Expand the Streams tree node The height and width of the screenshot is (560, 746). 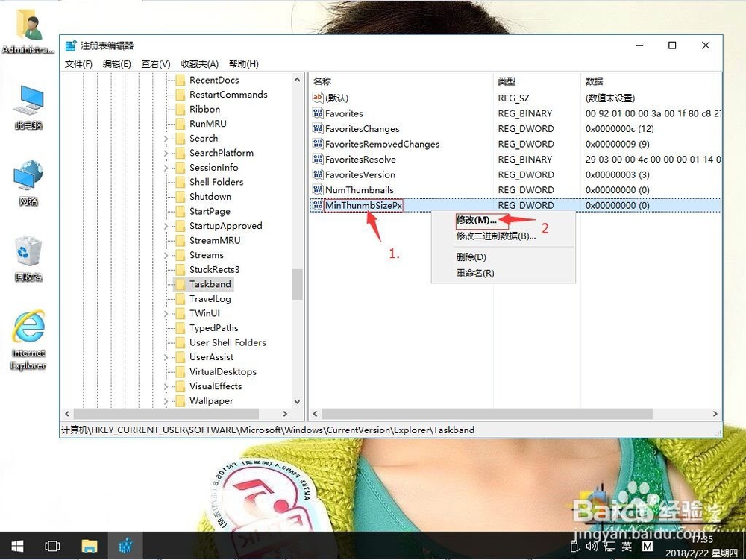pyautogui.click(x=166, y=255)
